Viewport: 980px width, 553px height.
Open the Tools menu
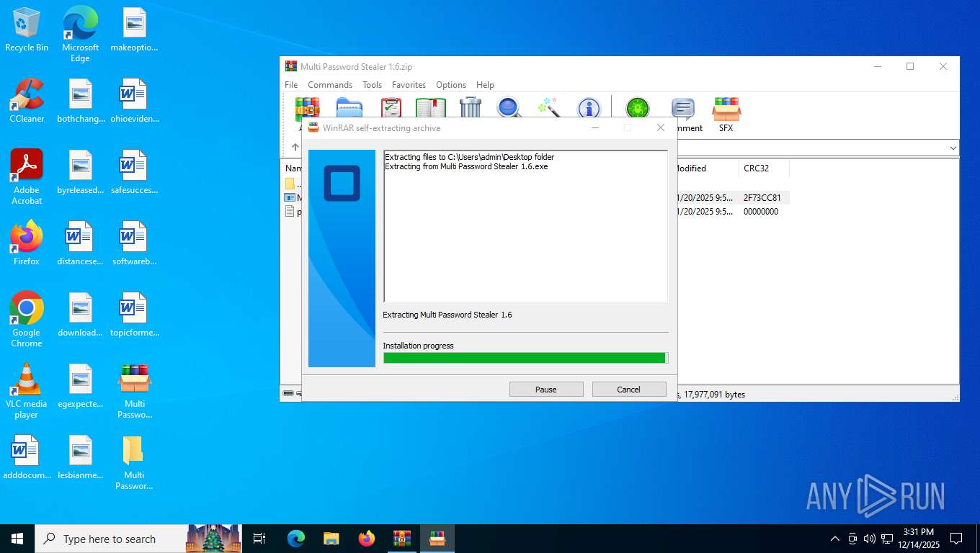tap(372, 84)
